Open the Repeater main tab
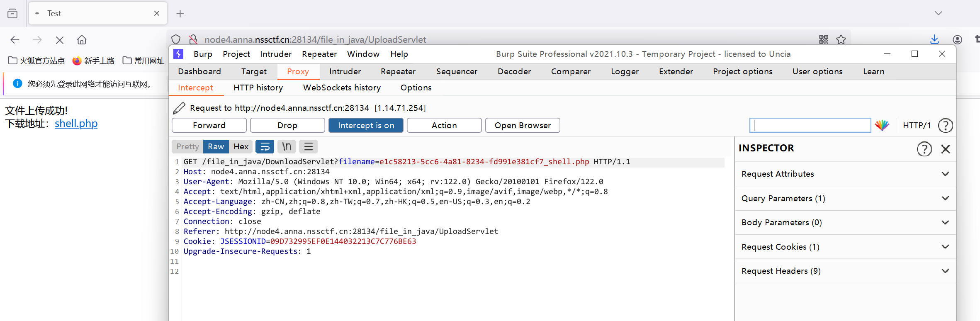The width and height of the screenshot is (980, 321). coord(398,71)
